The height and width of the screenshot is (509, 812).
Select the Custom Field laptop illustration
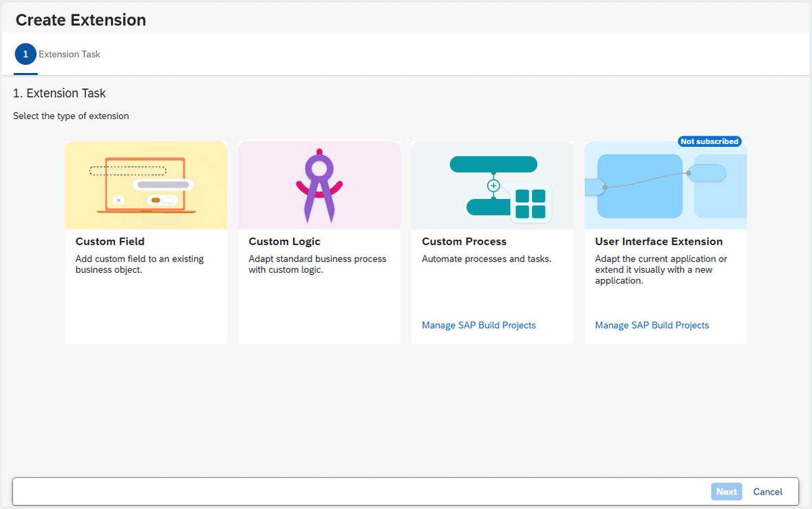[x=146, y=185]
